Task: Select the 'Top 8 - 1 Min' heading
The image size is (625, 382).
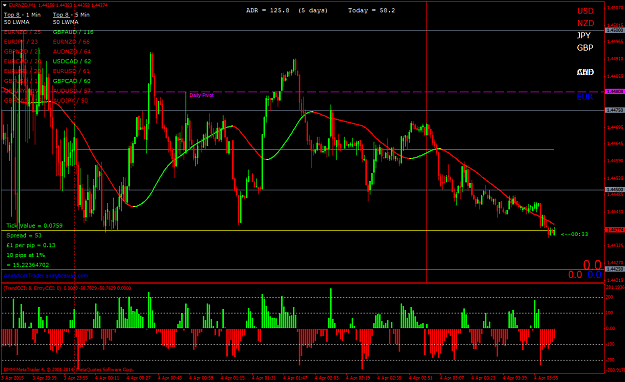Action: 22,15
